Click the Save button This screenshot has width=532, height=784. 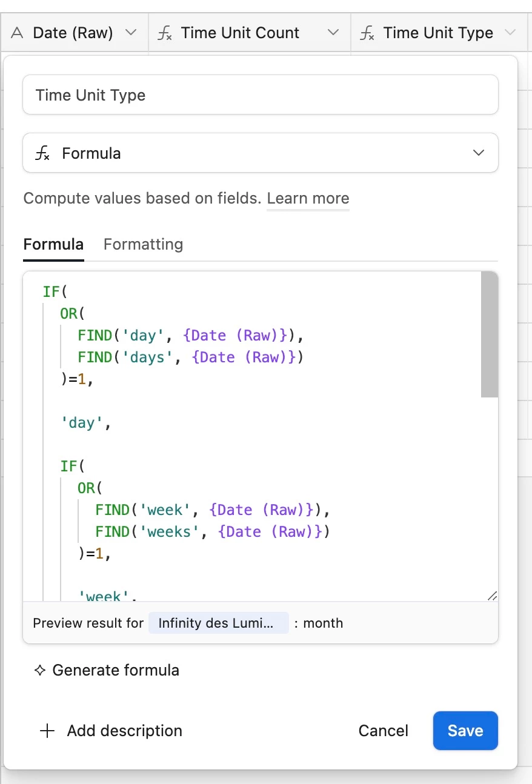tap(465, 731)
